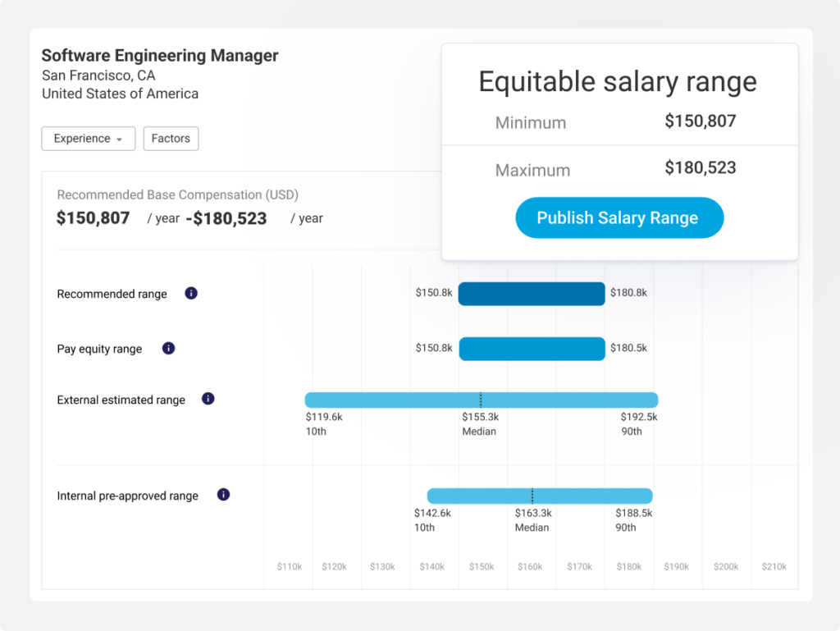
Task: Click the Software Engineering Manager title
Action: click(x=159, y=55)
